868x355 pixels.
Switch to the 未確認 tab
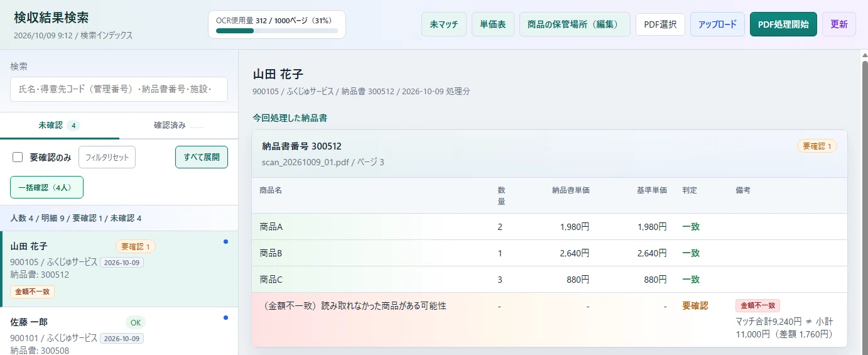[59, 125]
